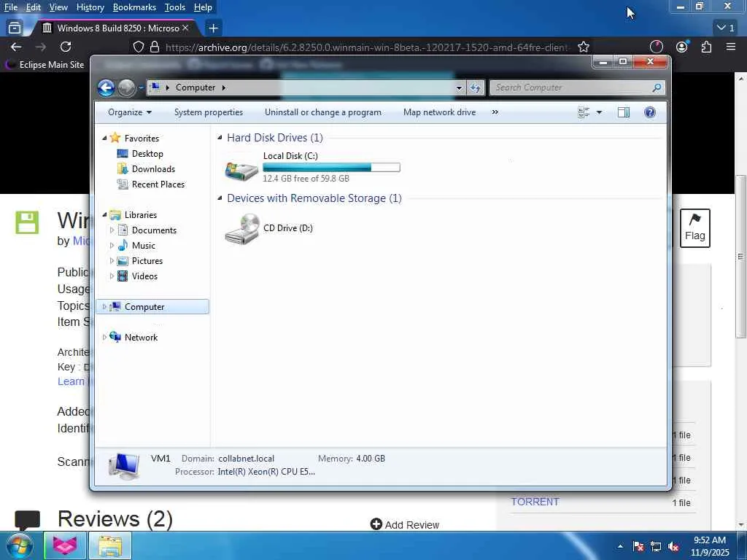Select the Videos library

click(144, 276)
